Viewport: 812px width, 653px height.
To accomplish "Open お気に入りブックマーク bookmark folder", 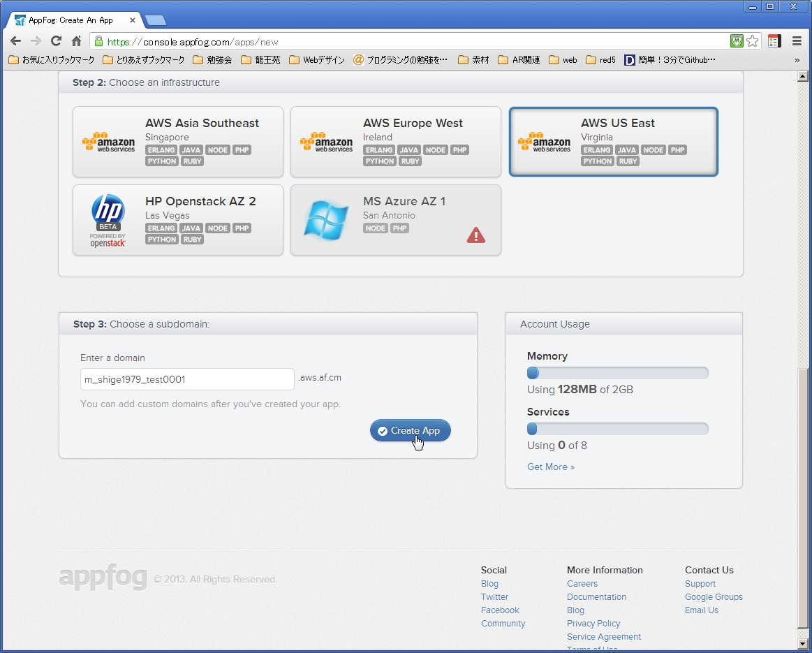I will 52,60.
